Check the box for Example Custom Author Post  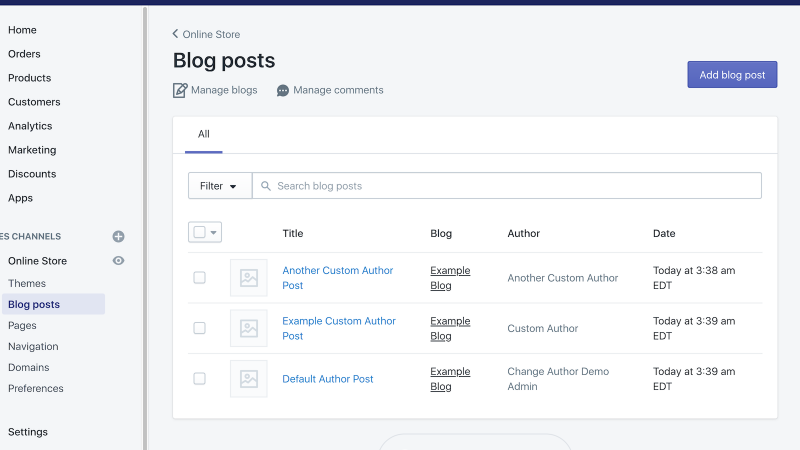[x=199, y=328]
